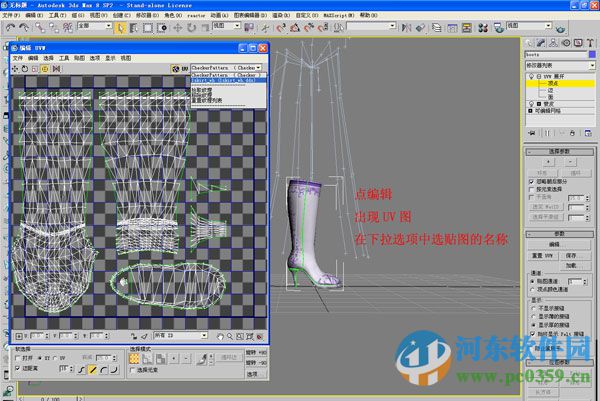Image resolution: width=600 pixels, height=401 pixels.
Task: Activate the Select Object arrow tool
Action: click(120, 28)
